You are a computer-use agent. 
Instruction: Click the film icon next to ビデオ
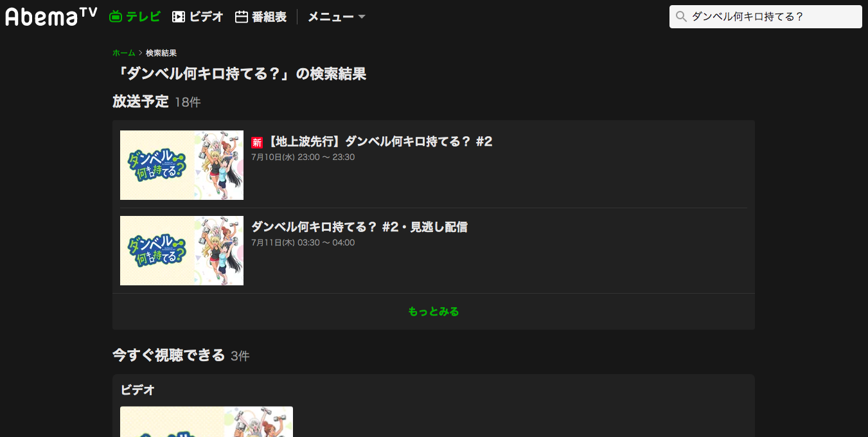[x=179, y=17]
